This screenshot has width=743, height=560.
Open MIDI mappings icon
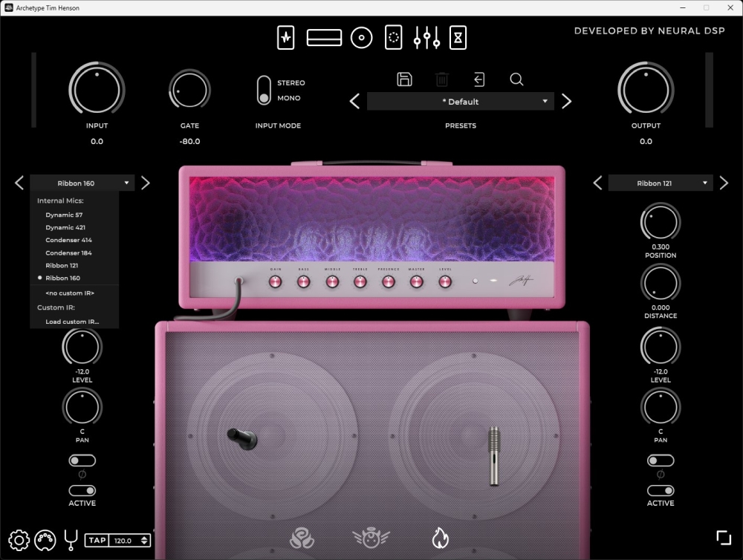coord(45,540)
